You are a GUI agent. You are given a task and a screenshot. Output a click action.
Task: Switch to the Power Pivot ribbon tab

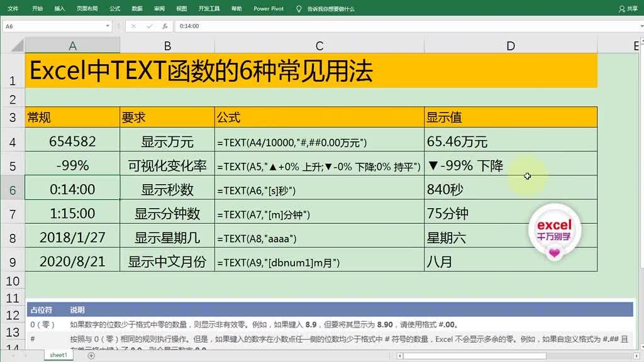point(269,9)
